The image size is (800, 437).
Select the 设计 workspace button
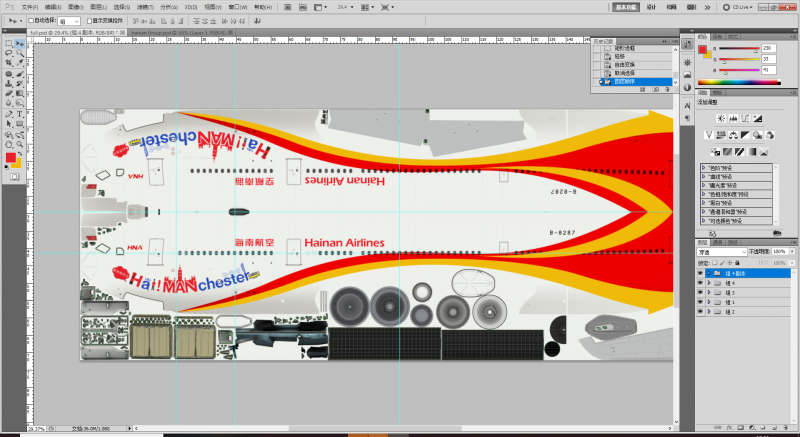coord(652,7)
